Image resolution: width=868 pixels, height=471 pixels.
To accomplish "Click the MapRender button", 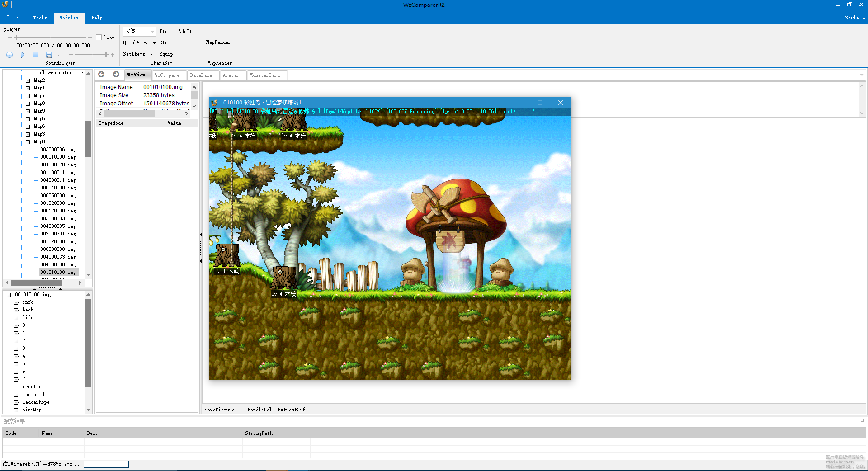I will point(218,42).
